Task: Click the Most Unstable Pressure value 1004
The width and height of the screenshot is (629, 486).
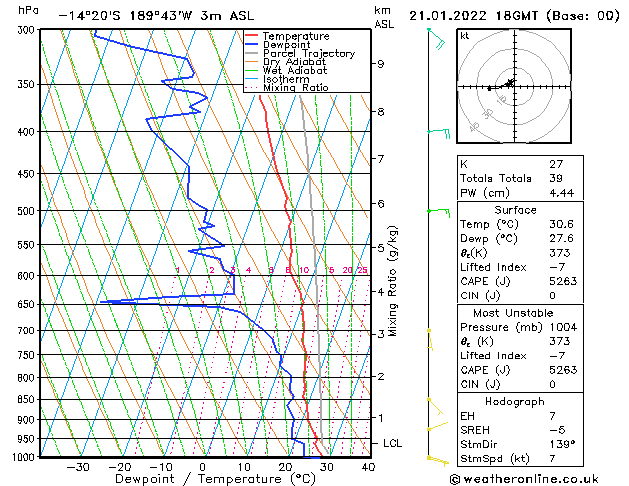Action: pyautogui.click(x=563, y=327)
